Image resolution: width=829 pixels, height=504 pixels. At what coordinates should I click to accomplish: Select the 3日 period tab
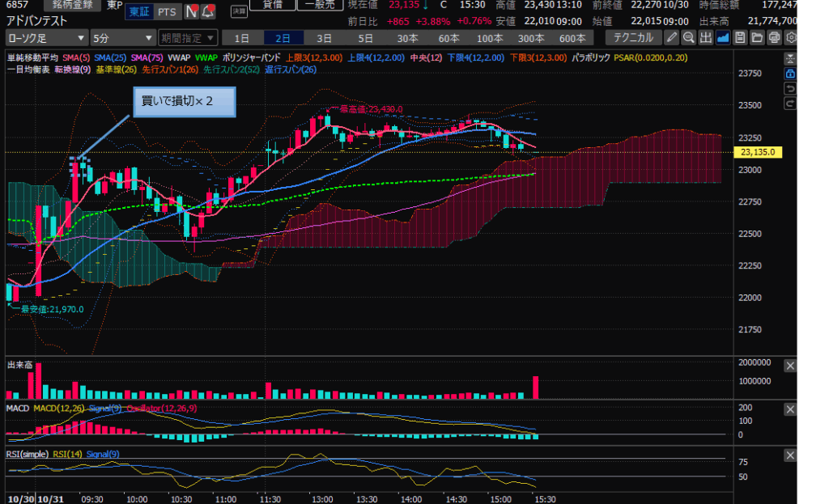324,38
